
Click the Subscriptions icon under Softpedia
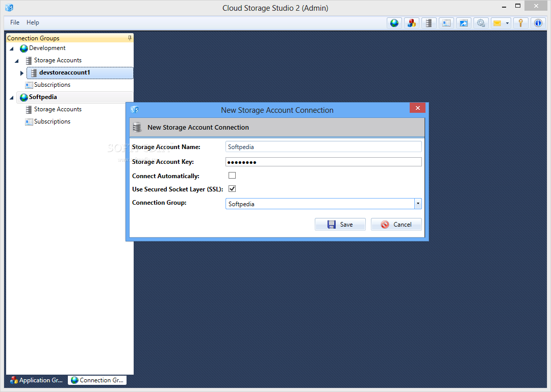tap(29, 121)
